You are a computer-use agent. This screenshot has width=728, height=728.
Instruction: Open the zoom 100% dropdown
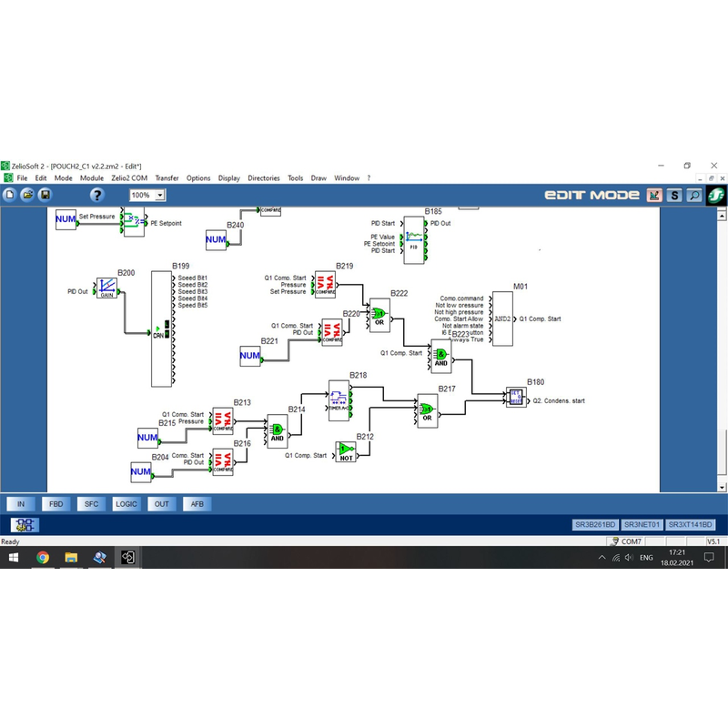160,195
